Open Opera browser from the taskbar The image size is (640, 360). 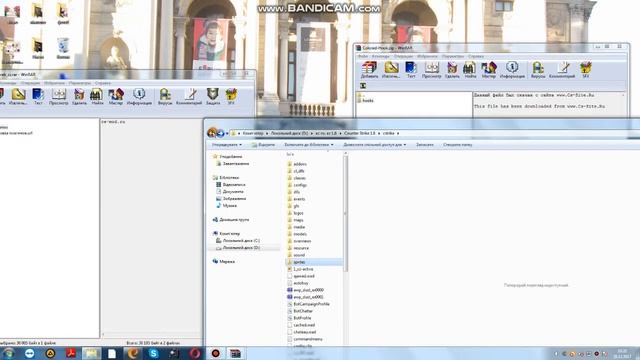coord(195,353)
